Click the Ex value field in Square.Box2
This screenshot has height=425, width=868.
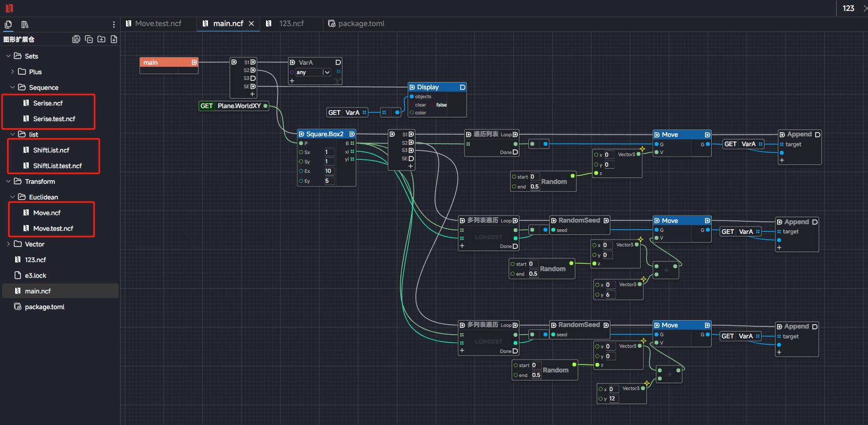329,171
